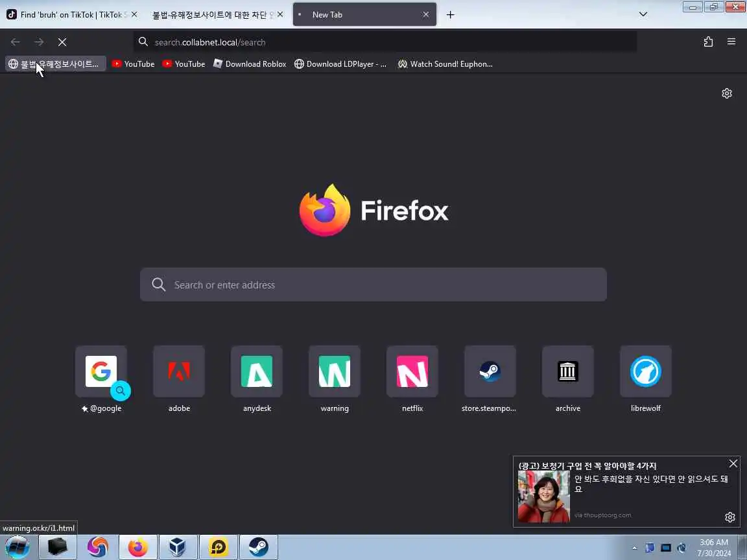Open the Windows Start menu
The width and height of the screenshot is (747, 560).
18,546
